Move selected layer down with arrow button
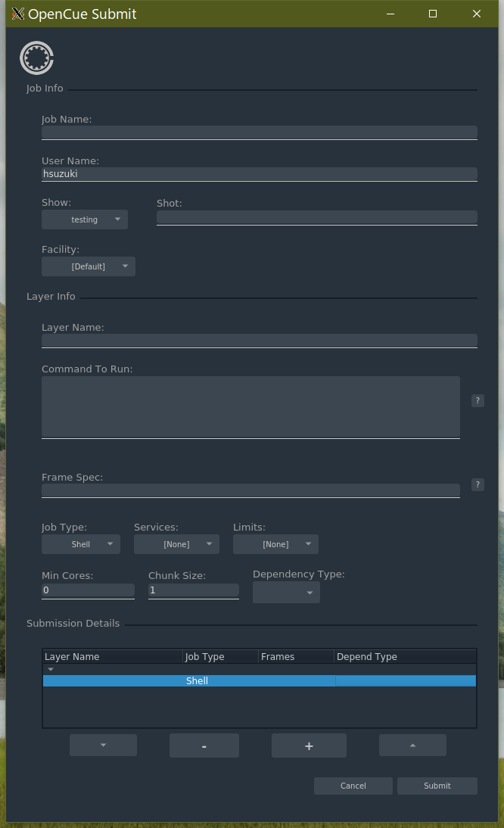 click(104, 745)
